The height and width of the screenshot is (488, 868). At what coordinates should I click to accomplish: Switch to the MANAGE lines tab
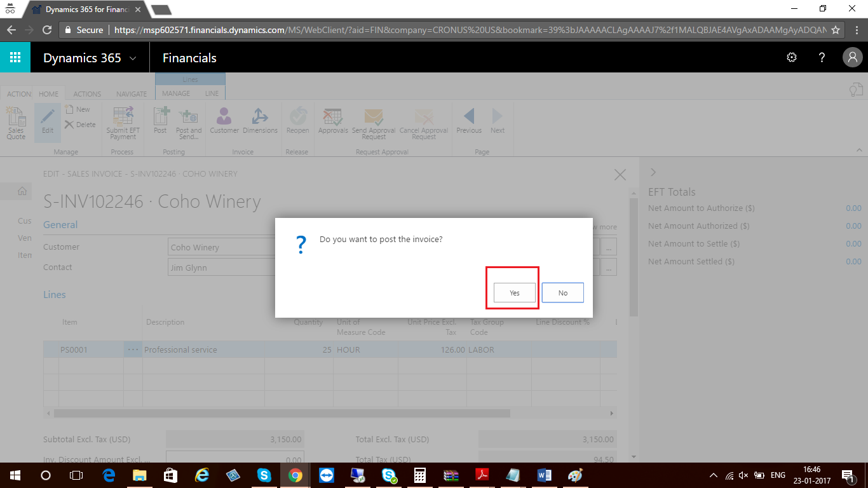point(176,93)
